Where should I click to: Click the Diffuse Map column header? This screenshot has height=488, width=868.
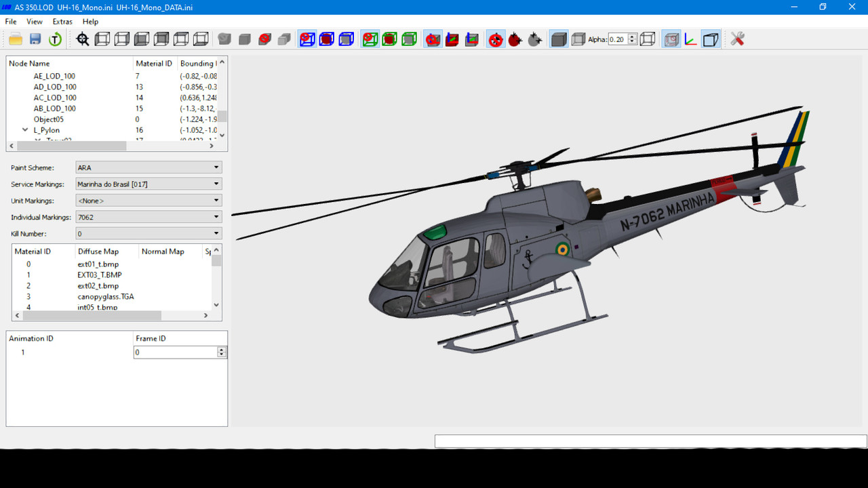tap(106, 251)
